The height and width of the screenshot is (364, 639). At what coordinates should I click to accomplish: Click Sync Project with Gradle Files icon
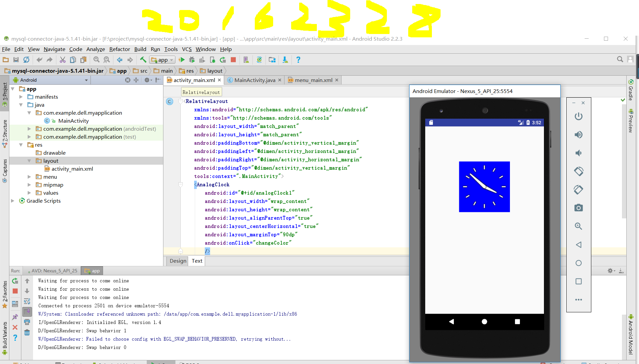click(259, 60)
